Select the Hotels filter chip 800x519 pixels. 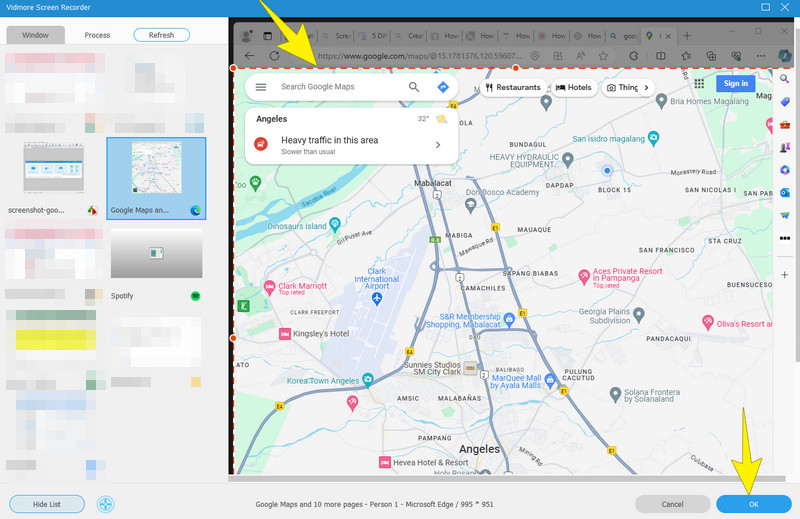pyautogui.click(x=574, y=87)
